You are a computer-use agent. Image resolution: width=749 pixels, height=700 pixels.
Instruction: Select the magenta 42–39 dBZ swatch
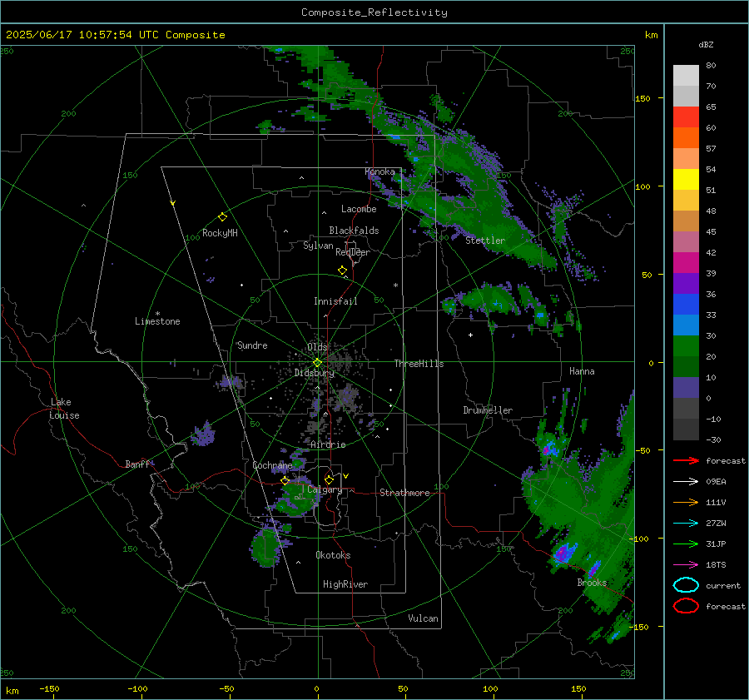[686, 263]
